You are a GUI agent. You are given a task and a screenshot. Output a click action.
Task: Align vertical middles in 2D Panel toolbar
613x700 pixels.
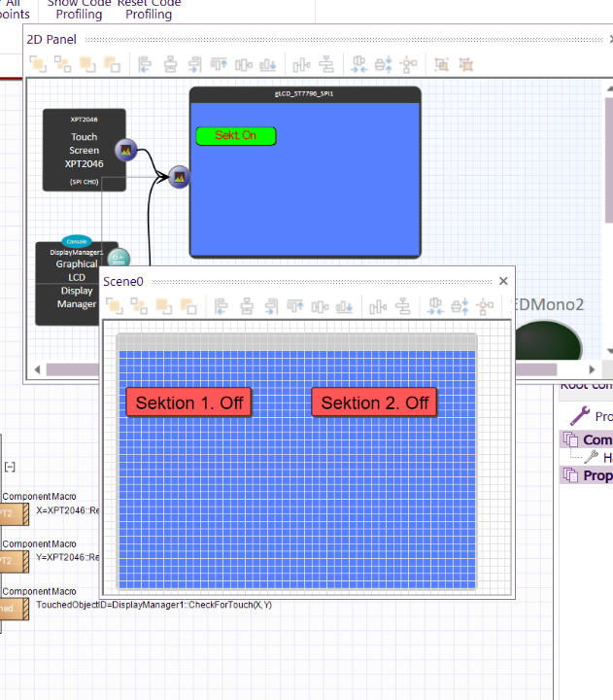pyautogui.click(x=244, y=65)
